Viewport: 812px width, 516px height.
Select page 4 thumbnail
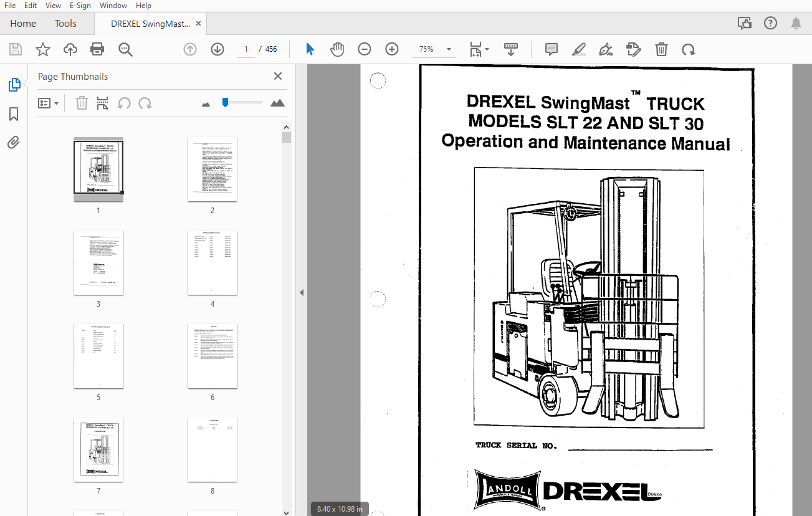click(213, 262)
